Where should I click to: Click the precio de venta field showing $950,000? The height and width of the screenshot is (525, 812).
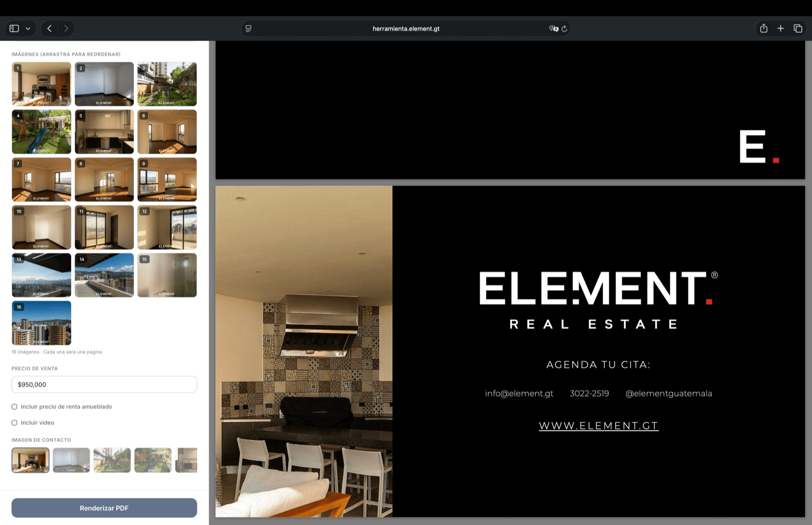[x=104, y=384]
